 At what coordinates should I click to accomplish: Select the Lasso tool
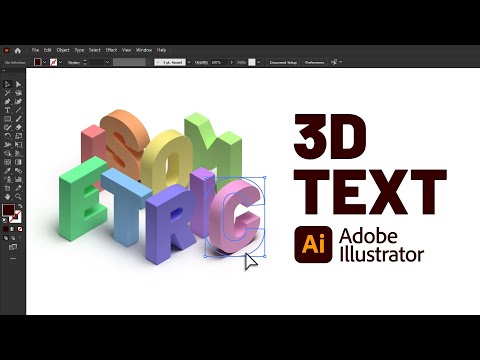(18, 93)
